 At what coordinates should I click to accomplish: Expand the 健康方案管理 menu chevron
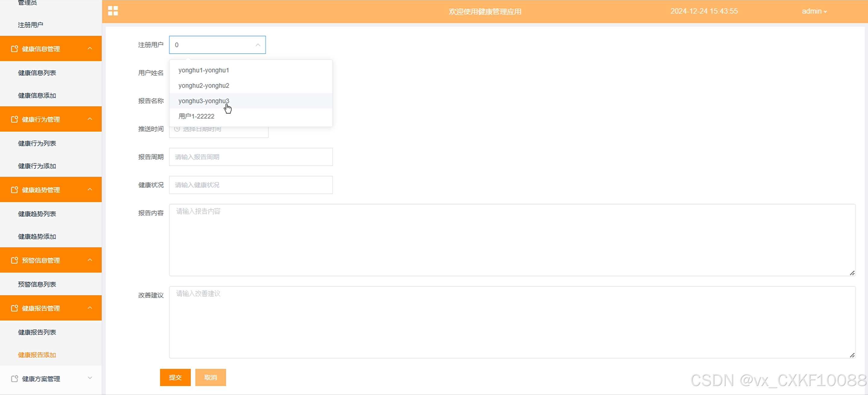click(x=90, y=378)
